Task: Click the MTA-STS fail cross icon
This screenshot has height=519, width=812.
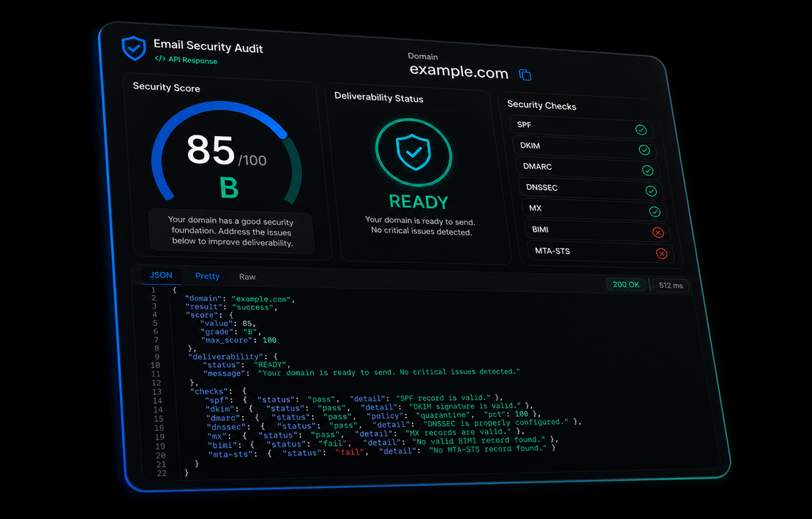Action: 661,253
